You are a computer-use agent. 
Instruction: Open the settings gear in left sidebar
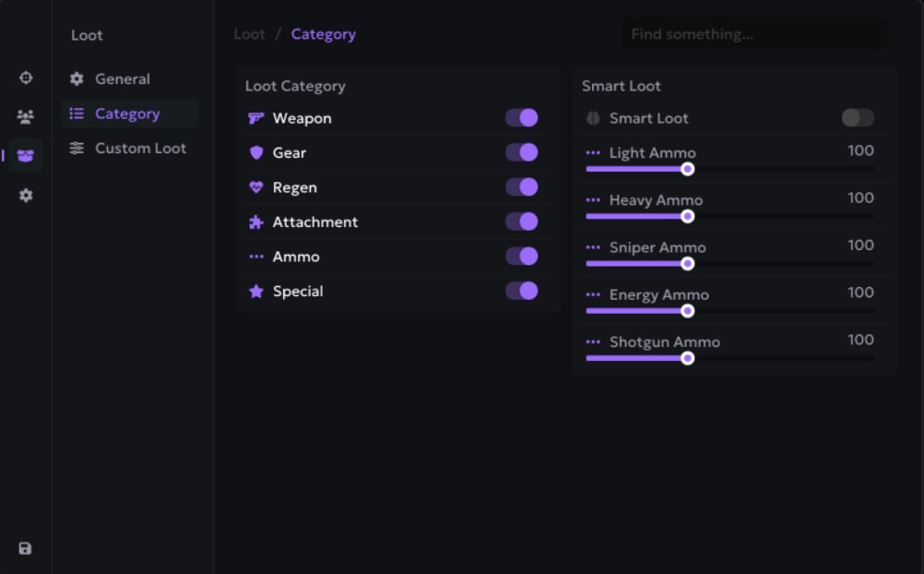[26, 196]
